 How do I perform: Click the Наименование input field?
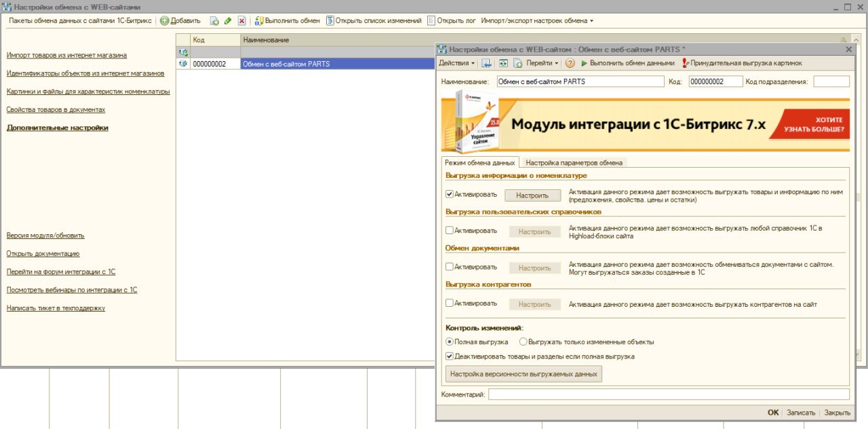point(580,81)
